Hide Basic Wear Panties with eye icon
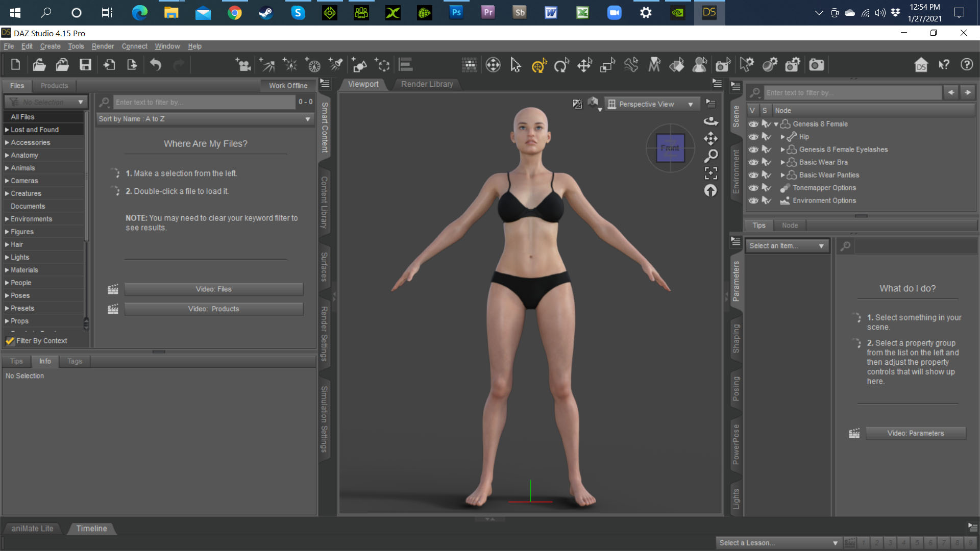Viewport: 980px width, 551px height. pos(753,175)
